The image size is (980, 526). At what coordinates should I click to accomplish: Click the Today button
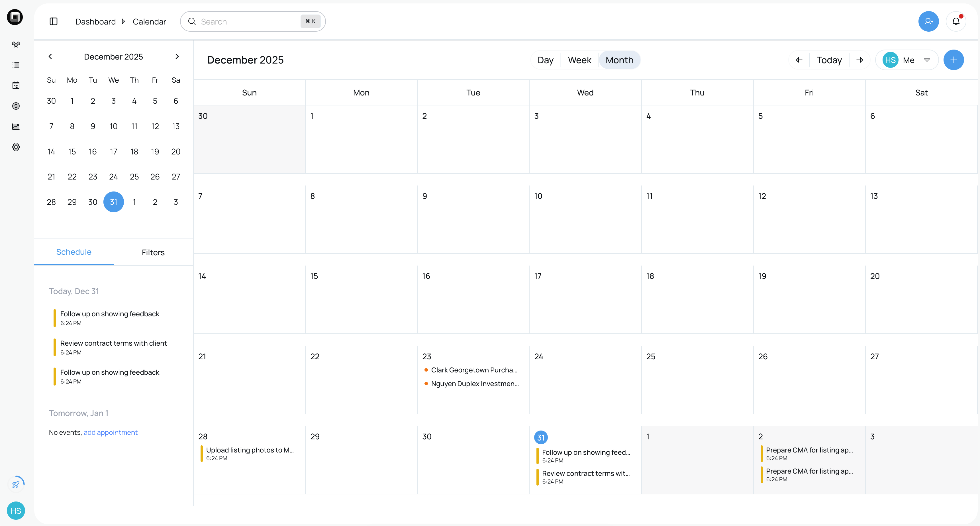(829, 60)
